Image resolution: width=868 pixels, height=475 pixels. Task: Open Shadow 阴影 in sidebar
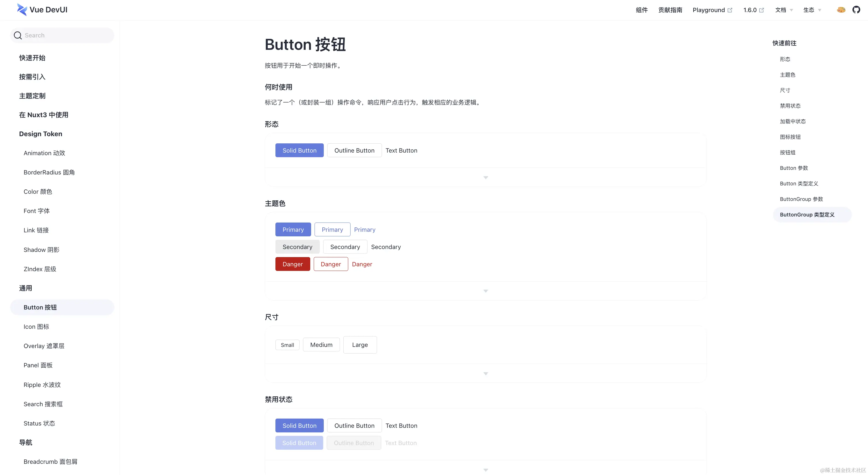point(41,250)
